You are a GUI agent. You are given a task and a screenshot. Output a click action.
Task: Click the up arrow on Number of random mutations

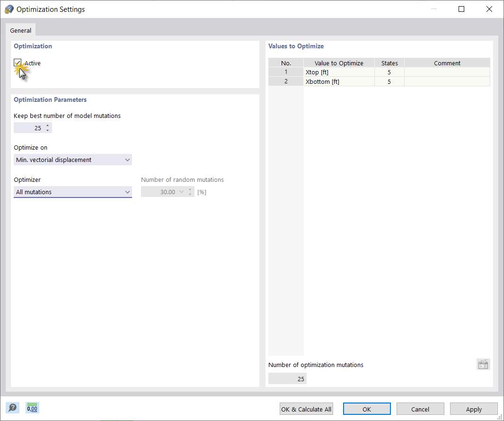(x=190, y=189)
